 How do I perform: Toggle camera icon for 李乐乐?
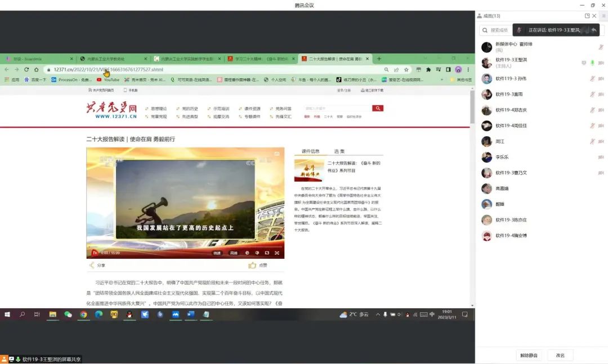coord(601,158)
